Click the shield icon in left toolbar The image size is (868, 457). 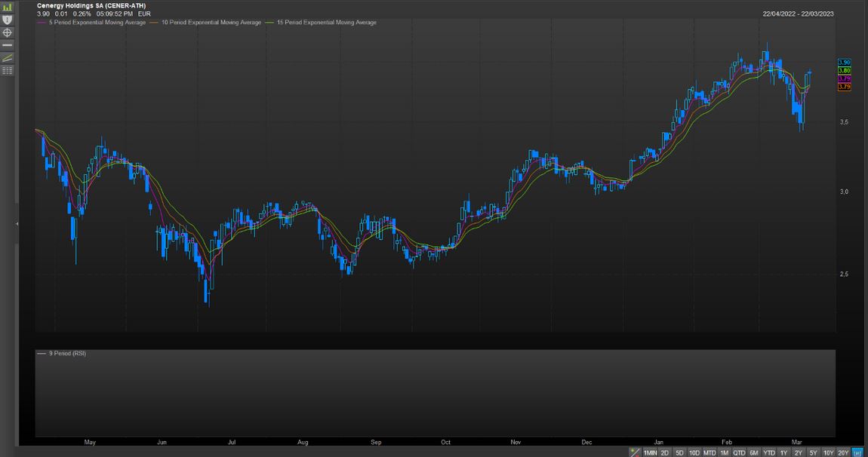pos(8,20)
